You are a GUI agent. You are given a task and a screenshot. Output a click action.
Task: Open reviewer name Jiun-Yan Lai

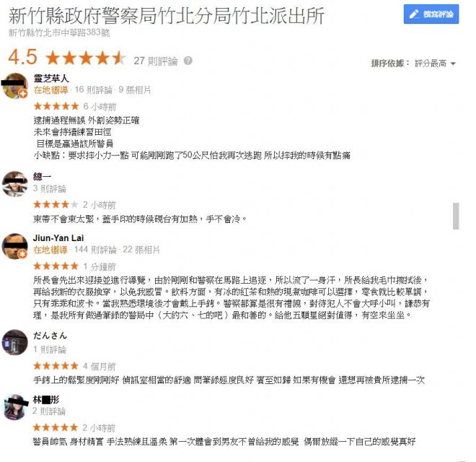click(x=58, y=237)
